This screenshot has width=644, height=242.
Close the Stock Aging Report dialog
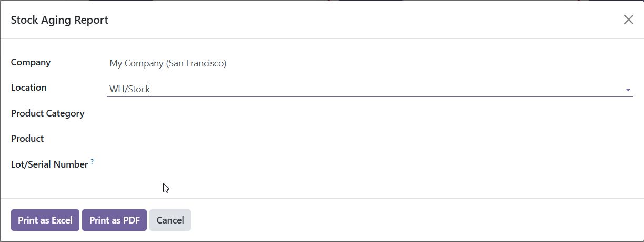pos(628,20)
